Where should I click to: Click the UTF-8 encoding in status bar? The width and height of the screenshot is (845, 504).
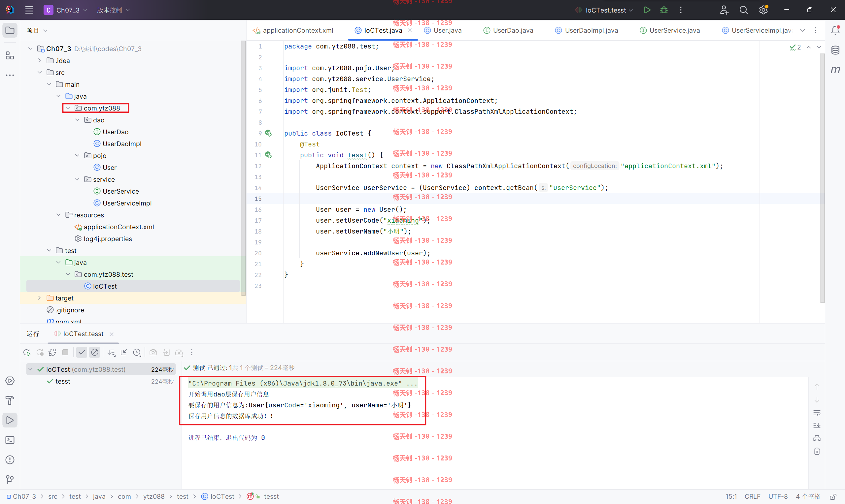778,496
